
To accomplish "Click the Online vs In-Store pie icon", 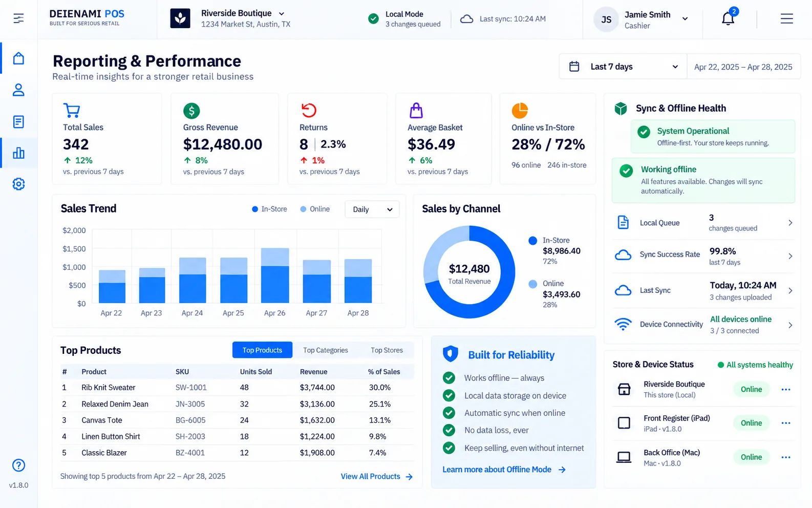I will coord(520,110).
